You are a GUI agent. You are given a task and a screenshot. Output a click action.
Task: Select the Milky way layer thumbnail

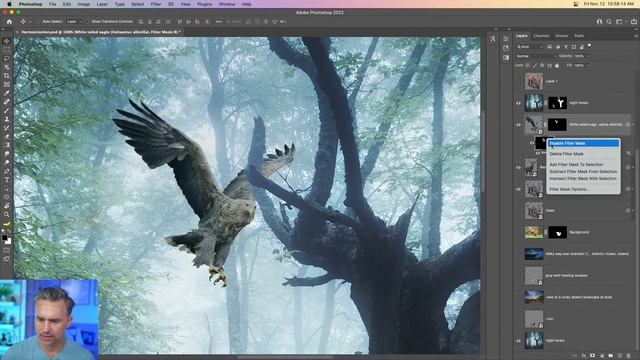click(534, 254)
